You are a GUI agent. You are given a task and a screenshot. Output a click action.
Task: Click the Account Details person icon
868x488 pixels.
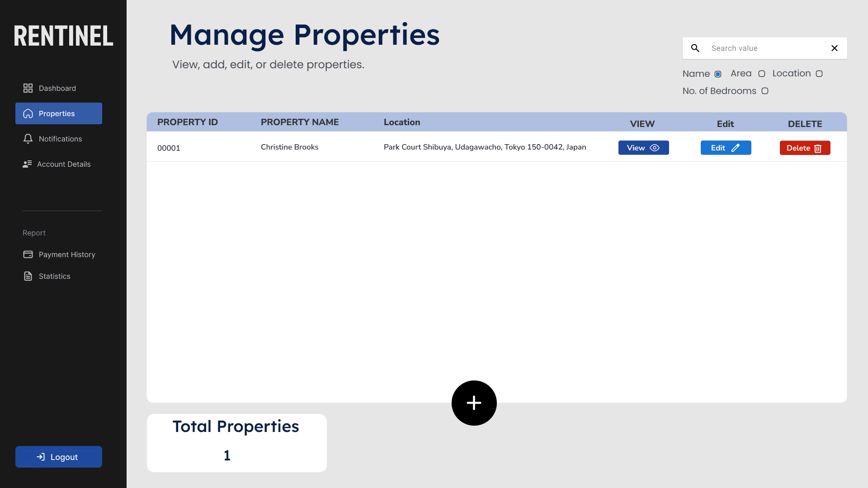[x=27, y=164]
